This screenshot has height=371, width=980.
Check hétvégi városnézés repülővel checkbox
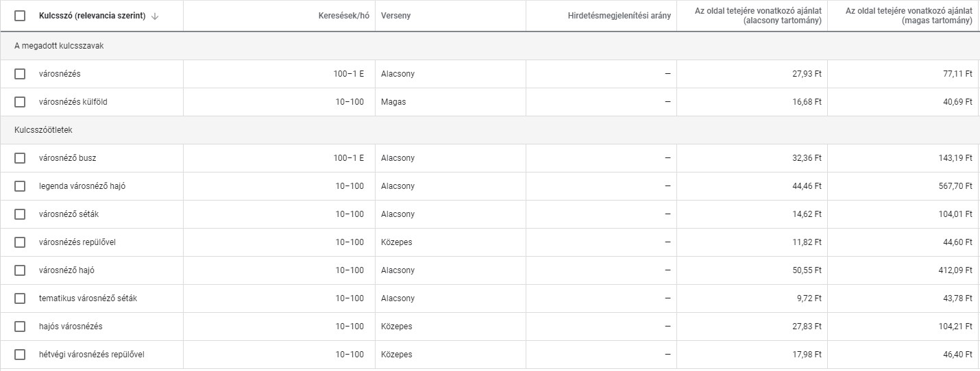click(x=20, y=355)
